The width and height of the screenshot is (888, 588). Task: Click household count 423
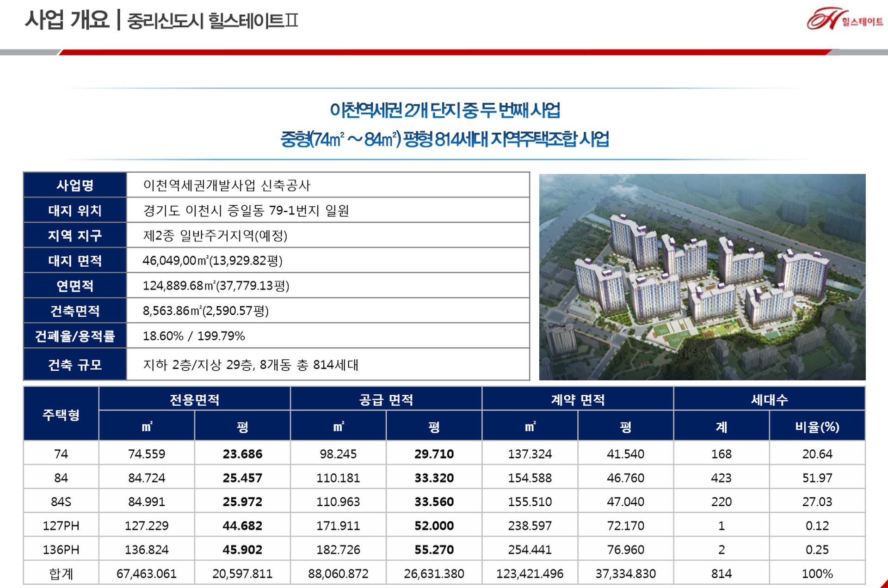tap(721, 478)
